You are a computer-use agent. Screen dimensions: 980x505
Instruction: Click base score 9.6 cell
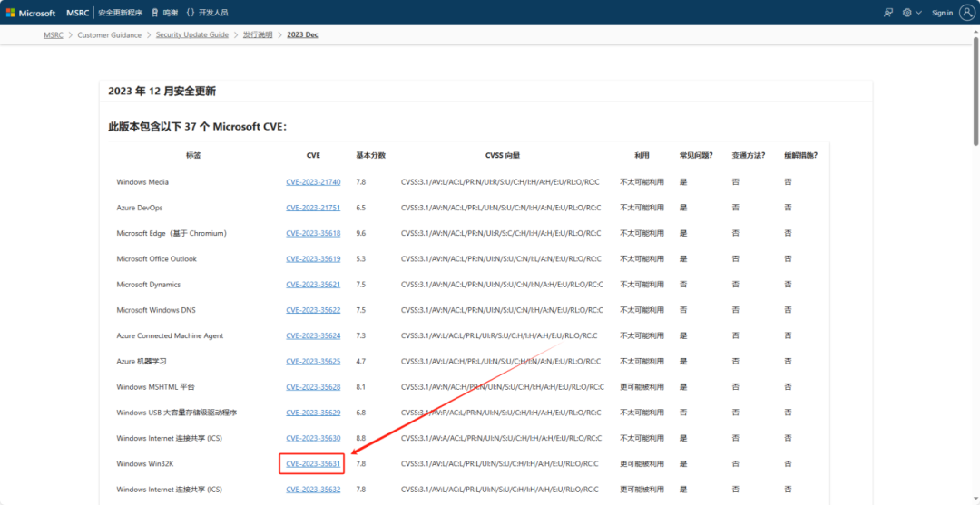[x=360, y=233]
